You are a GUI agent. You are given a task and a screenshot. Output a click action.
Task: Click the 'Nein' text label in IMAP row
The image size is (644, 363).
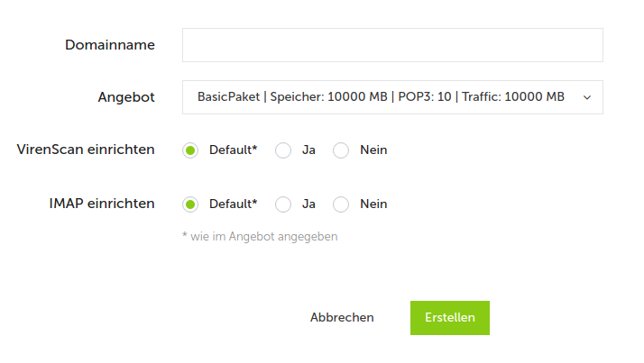(x=373, y=204)
